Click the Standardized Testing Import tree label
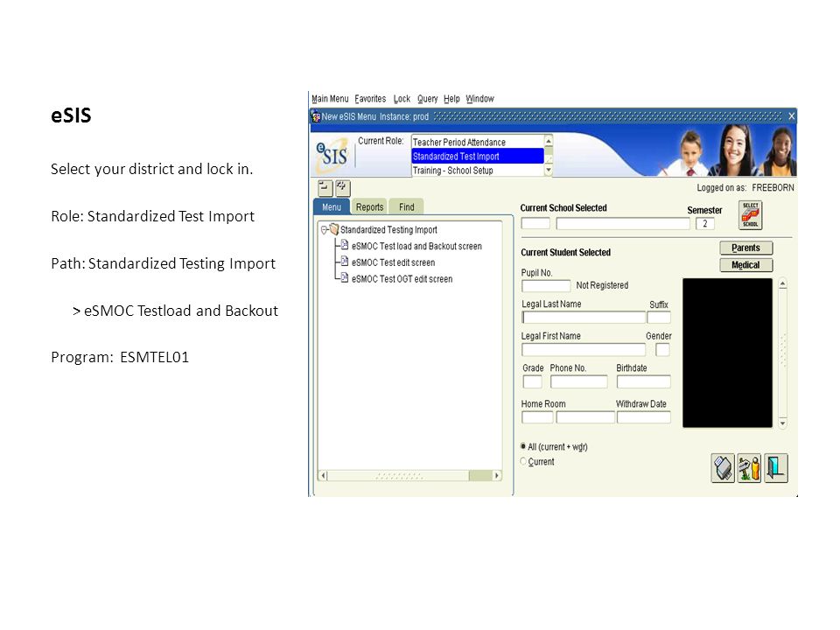Image resolution: width=840 pixels, height=630 pixels. pos(388,229)
